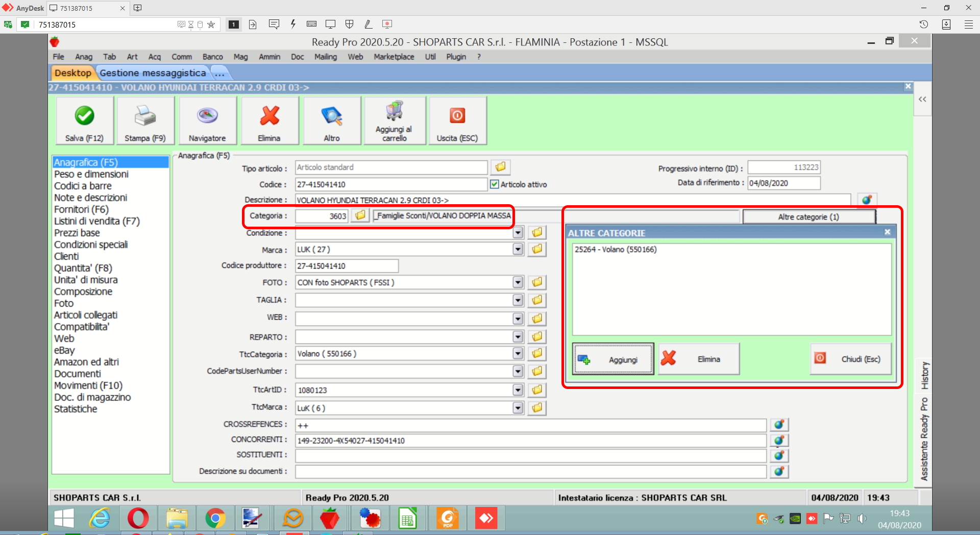This screenshot has height=535, width=980.
Task: Click globe icon beside CONCORRENTI field
Action: tap(779, 440)
